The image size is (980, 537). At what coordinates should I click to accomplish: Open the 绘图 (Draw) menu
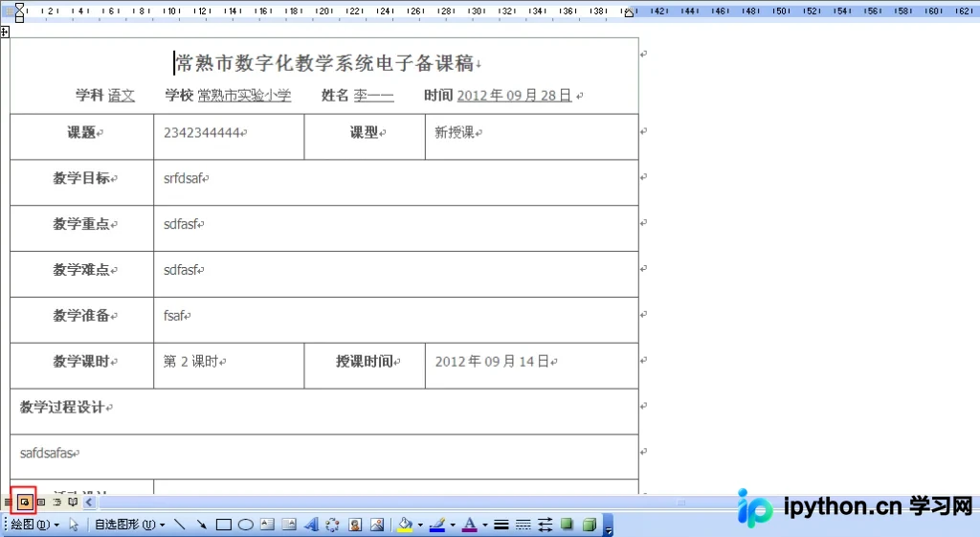[x=35, y=525]
